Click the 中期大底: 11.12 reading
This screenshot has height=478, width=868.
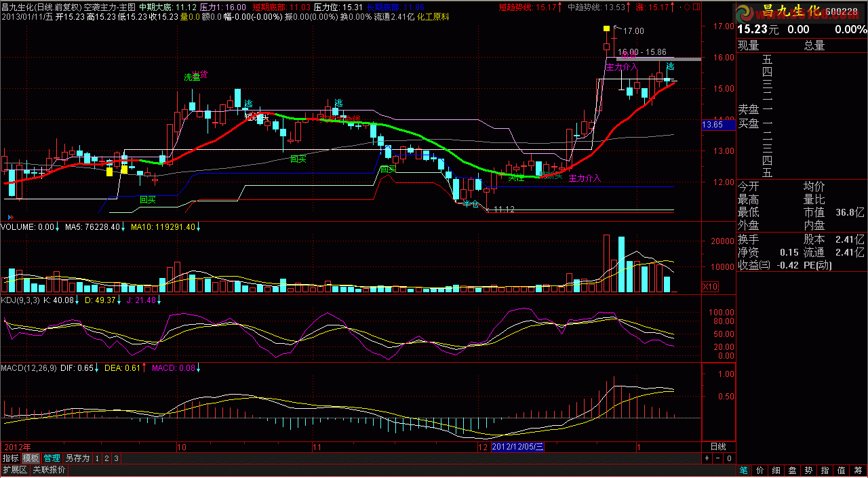168,7
